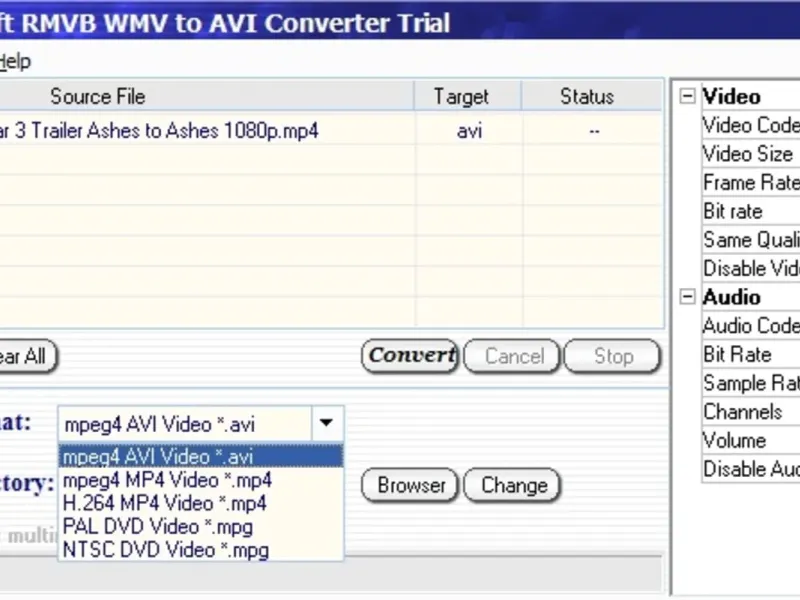Select mpeg4 MP4 Video *.mp4 option
This screenshot has width=800, height=600.
coord(201,480)
